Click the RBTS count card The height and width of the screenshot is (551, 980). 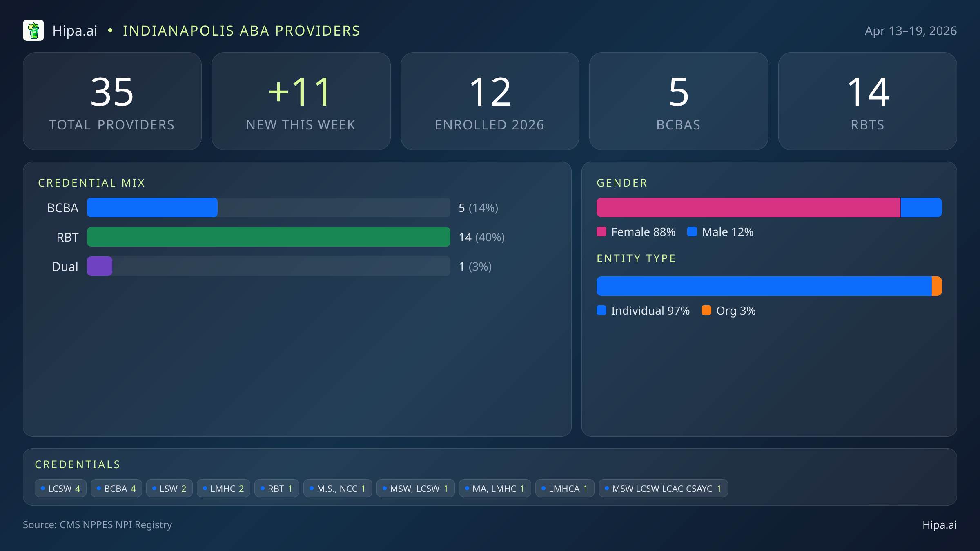pyautogui.click(x=867, y=101)
